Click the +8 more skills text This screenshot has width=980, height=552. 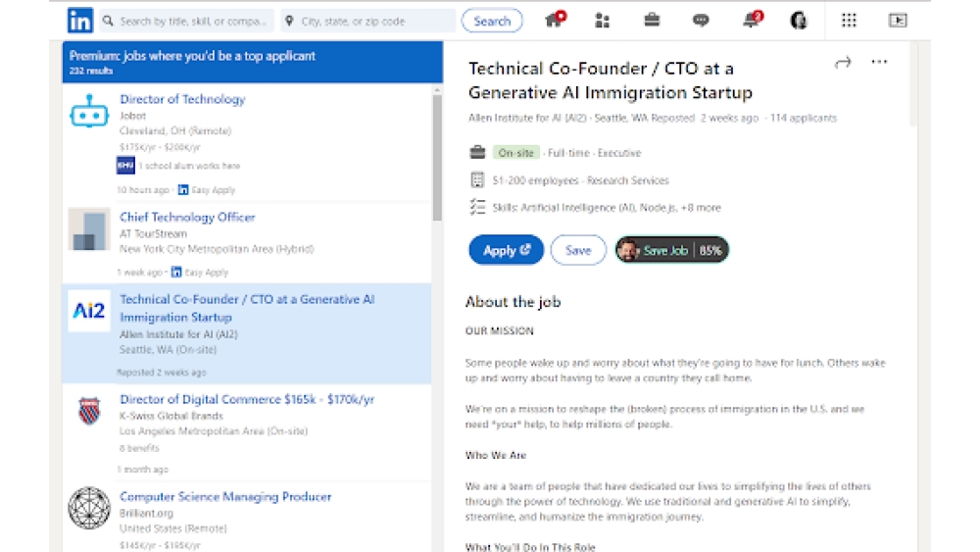coord(701,208)
